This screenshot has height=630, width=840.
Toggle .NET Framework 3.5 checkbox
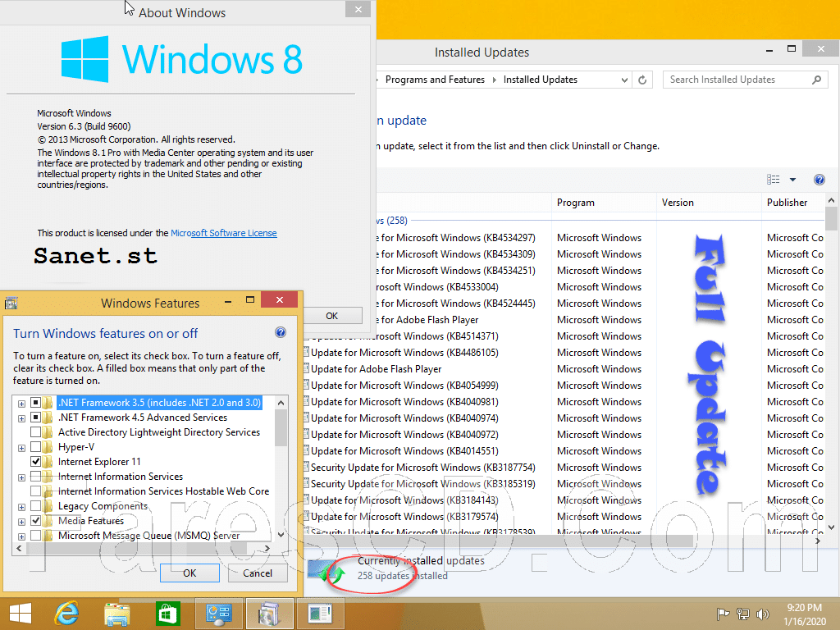coord(35,402)
